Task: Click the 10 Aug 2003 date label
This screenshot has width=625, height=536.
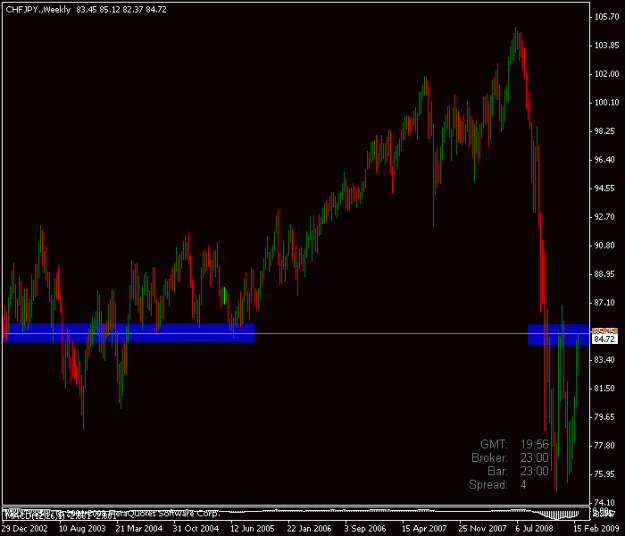Action: pyautogui.click(x=83, y=529)
